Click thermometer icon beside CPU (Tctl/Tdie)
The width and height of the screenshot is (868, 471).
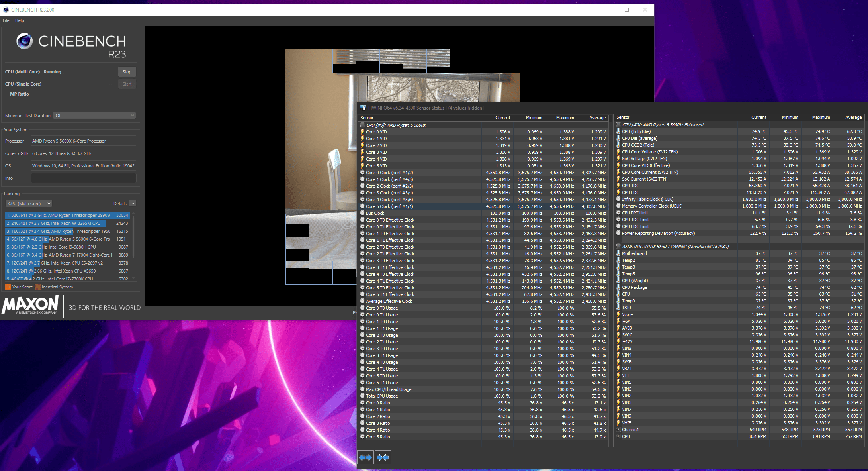pos(618,131)
